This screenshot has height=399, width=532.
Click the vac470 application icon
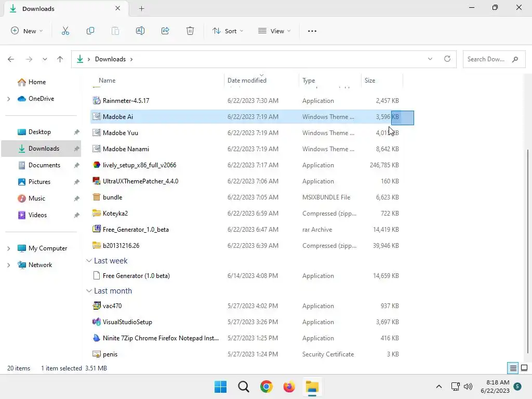point(97,305)
